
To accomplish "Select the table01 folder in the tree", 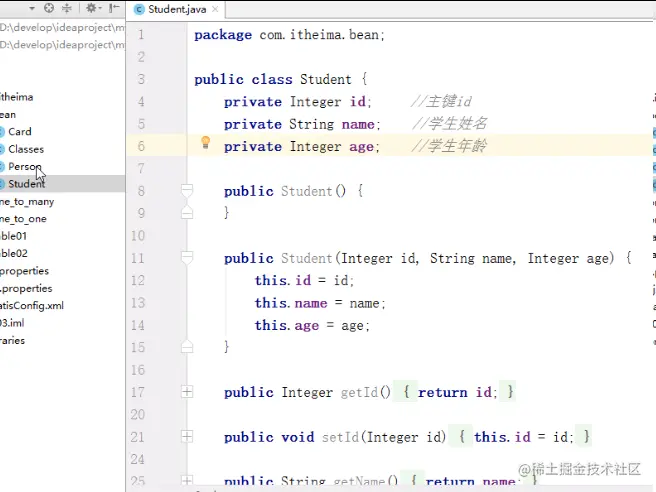I will 13,236.
